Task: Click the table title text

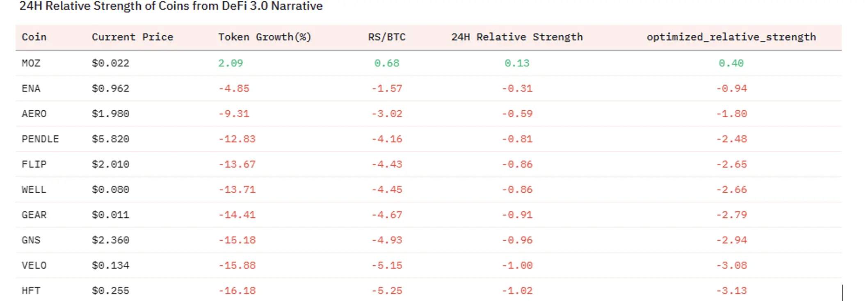Action: 171,6
